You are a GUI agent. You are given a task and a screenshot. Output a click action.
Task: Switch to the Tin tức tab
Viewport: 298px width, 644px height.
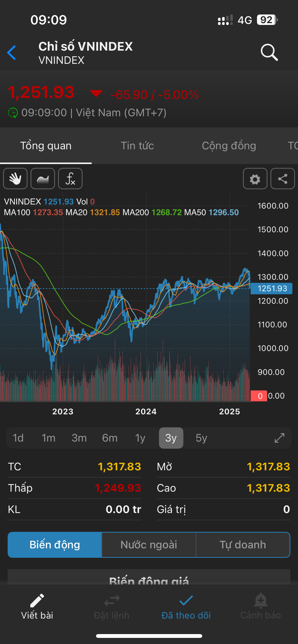(x=137, y=146)
